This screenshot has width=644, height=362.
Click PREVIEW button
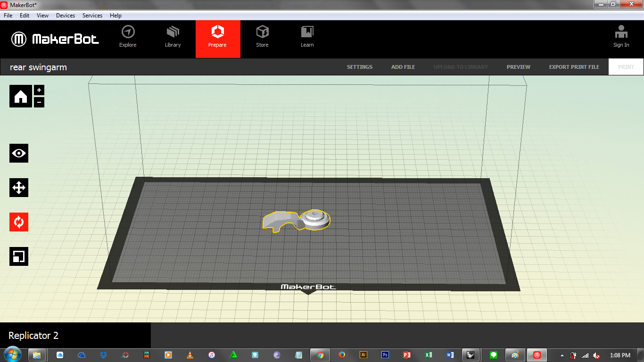[x=519, y=67]
